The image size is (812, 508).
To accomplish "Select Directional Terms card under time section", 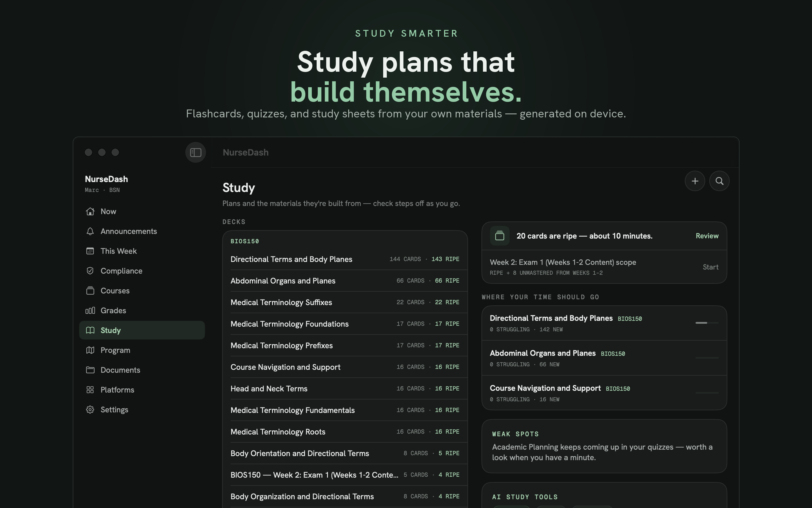I will [604, 323].
